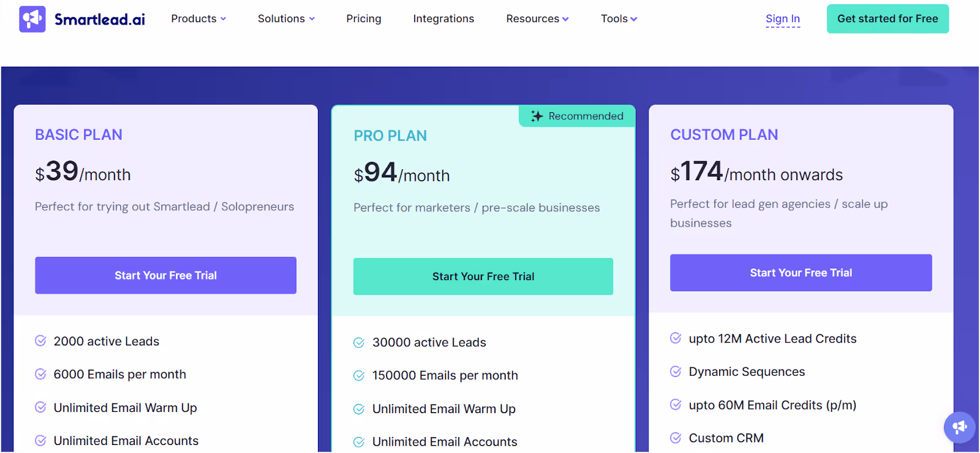Click the $39/month price
This screenshot has width=980, height=453.
pos(83,172)
